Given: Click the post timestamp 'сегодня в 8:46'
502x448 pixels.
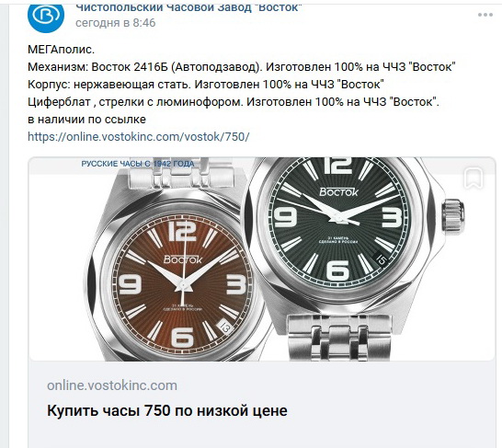Looking at the screenshot, I should tap(116, 23).
